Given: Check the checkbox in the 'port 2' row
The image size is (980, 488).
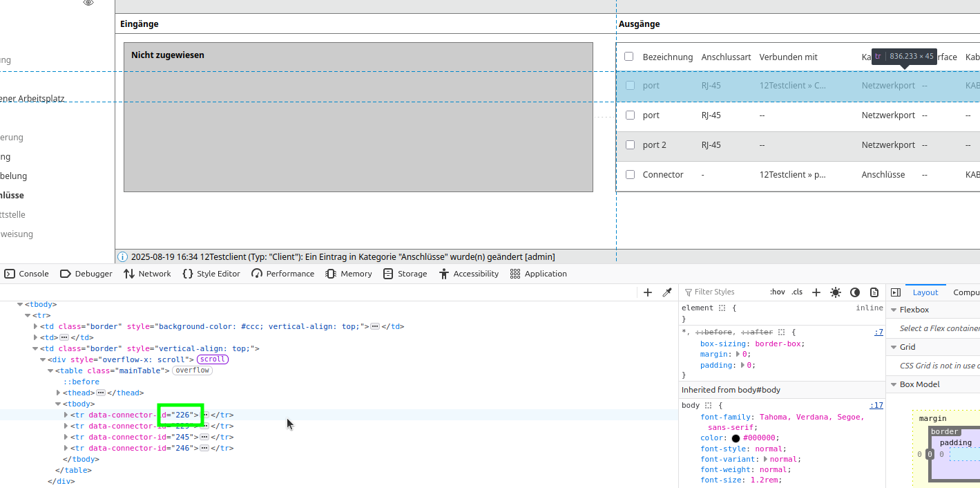Looking at the screenshot, I should click(x=630, y=145).
